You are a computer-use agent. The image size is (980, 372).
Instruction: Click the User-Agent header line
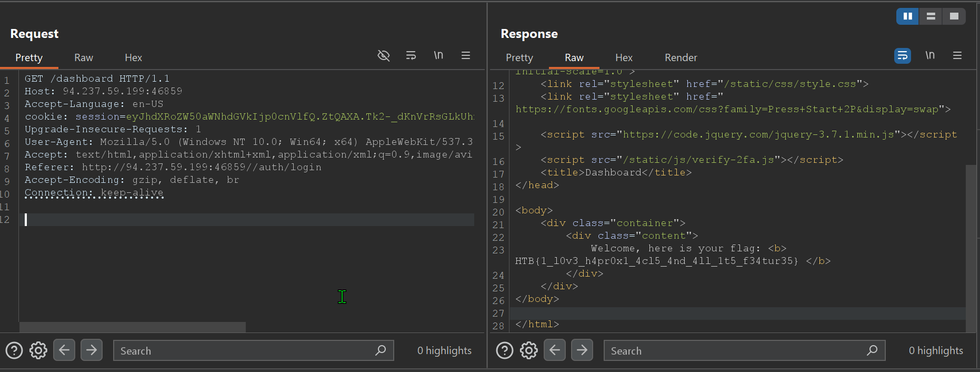249,142
